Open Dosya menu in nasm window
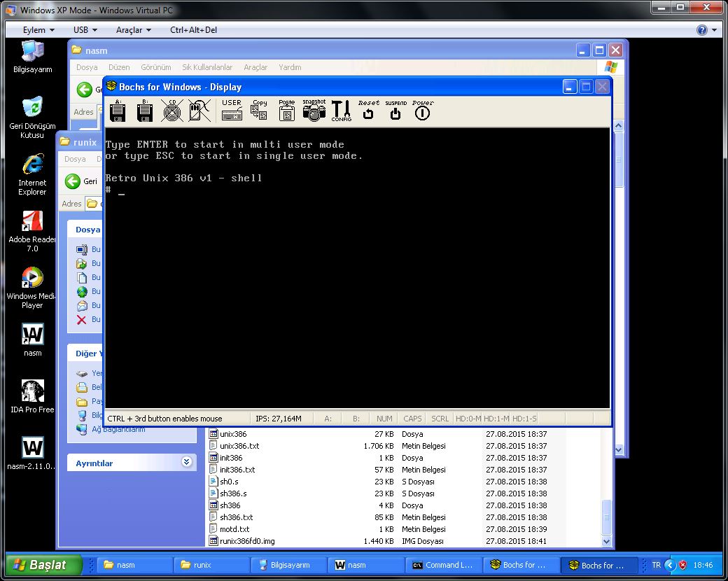 pos(87,67)
